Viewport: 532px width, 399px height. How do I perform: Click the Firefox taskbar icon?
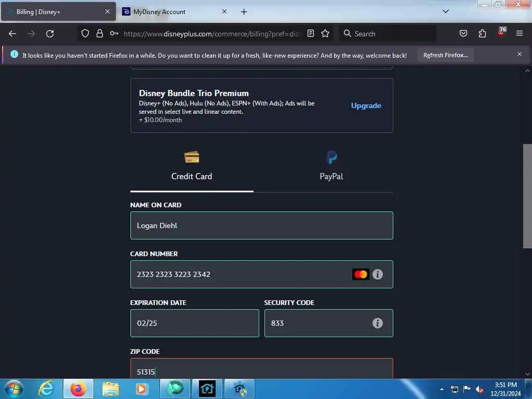(x=78, y=389)
